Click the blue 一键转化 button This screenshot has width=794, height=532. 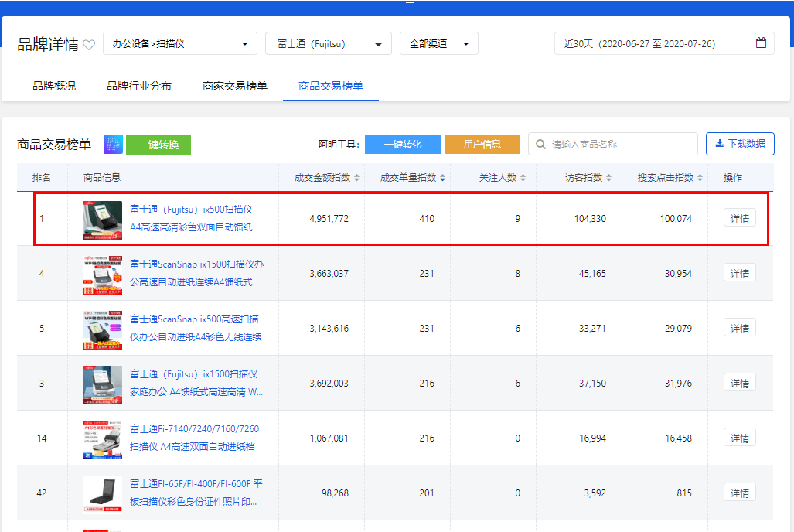(403, 145)
